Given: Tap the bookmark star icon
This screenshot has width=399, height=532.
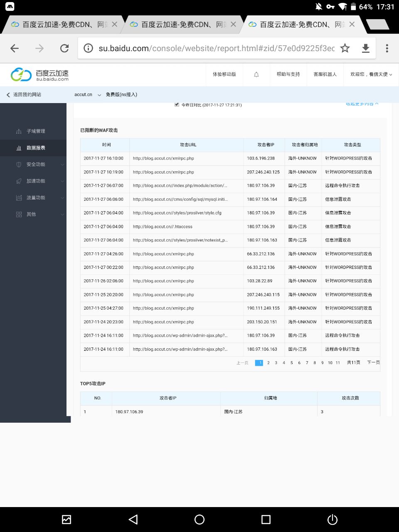Looking at the screenshot, I should pos(345,49).
